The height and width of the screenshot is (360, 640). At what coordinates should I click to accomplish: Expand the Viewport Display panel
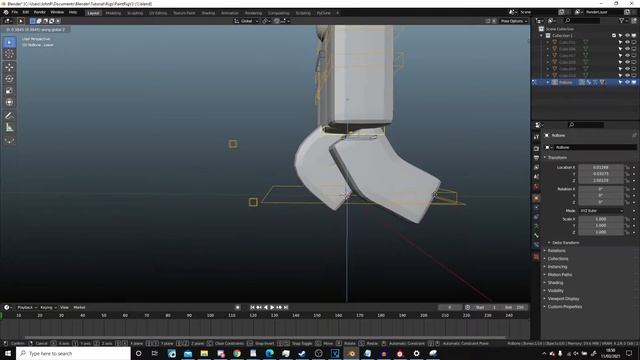pos(563,299)
